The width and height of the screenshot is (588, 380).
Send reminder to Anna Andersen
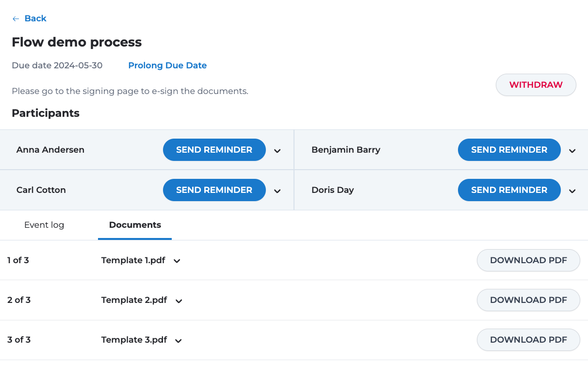pyautogui.click(x=214, y=150)
